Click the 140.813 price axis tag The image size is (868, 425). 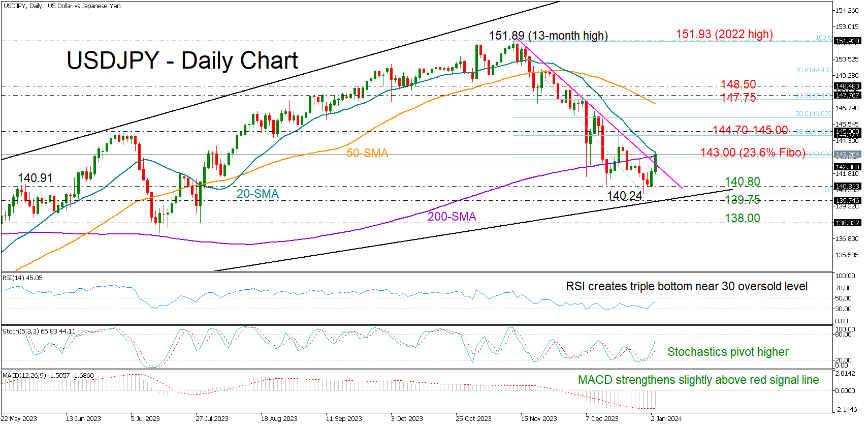(847, 187)
